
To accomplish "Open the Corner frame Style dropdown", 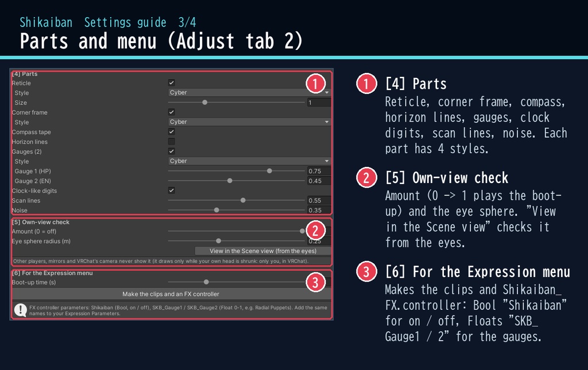I will [x=249, y=122].
